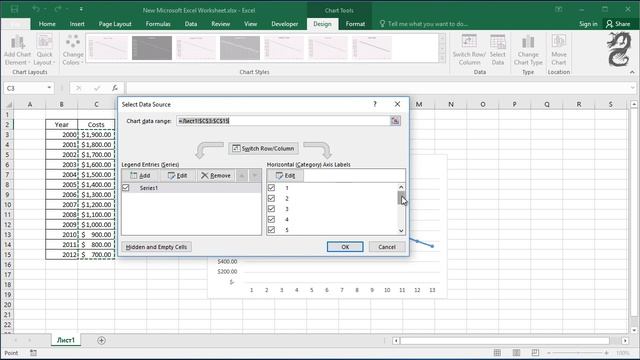The height and width of the screenshot is (360, 640).
Task: Open the Home tab
Action: pyautogui.click(x=47, y=24)
